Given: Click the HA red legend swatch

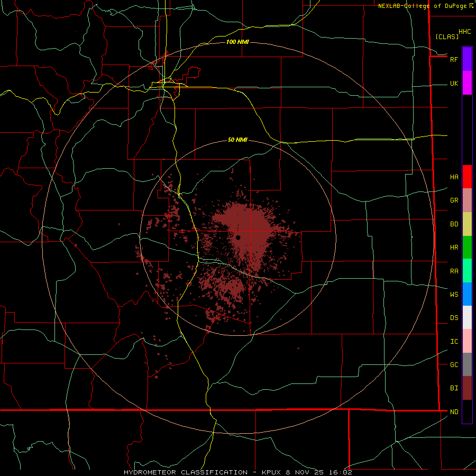Looking at the screenshot, I should pos(467,177).
